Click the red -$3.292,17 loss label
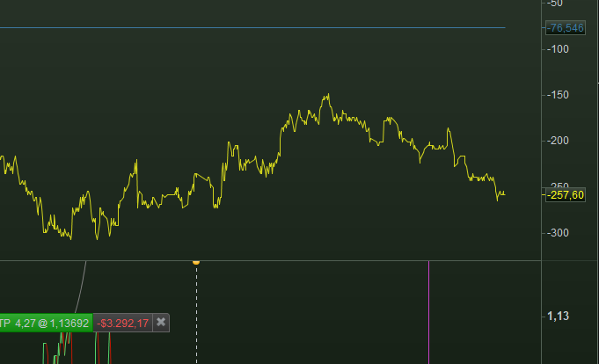This screenshot has width=599, height=364. click(x=122, y=324)
